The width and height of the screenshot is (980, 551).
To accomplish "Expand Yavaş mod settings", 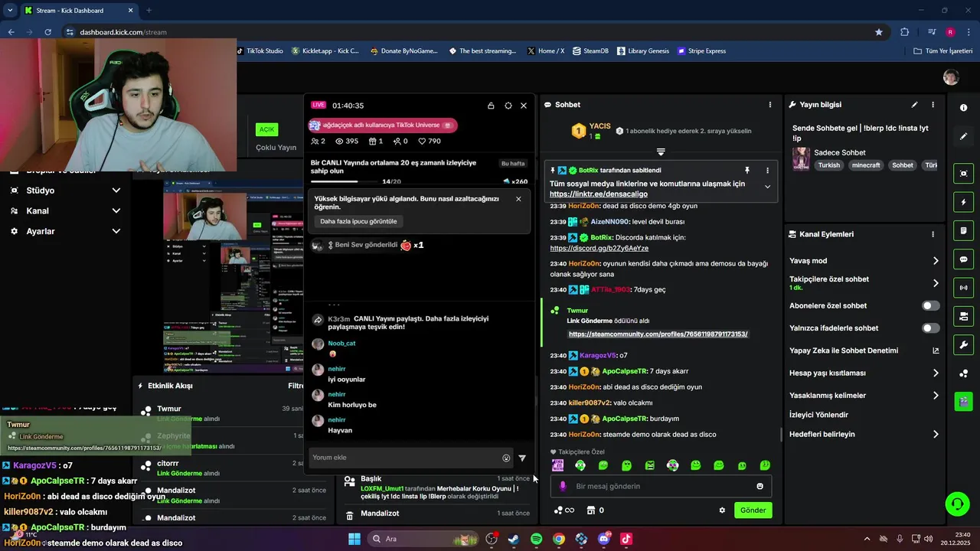I will pos(935,261).
